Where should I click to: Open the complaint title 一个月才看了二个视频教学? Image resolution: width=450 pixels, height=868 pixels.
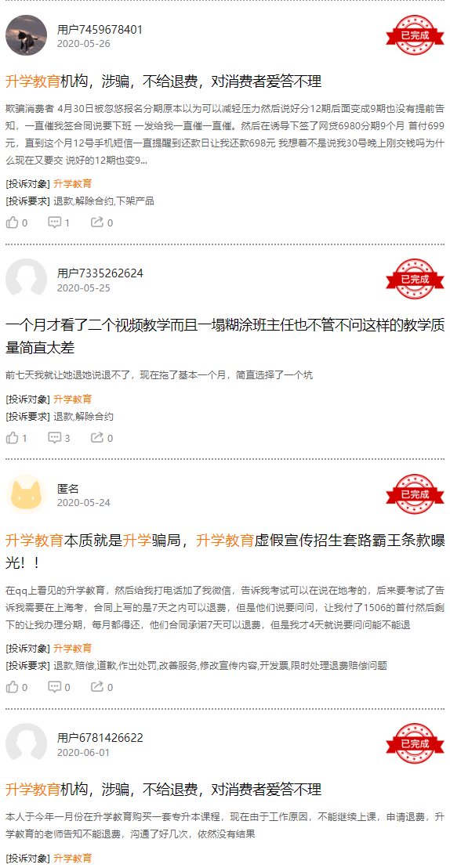click(225, 337)
